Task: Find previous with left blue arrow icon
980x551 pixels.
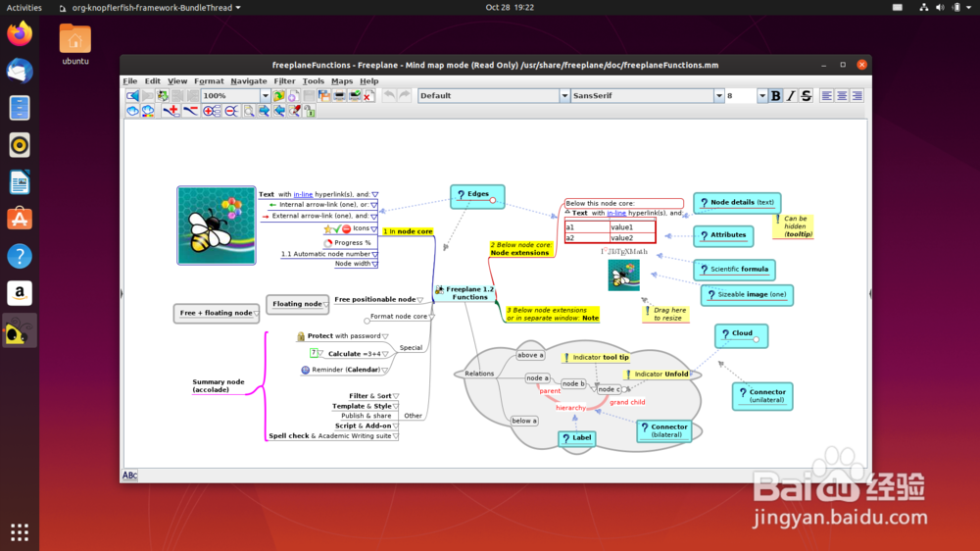Action: (x=279, y=112)
